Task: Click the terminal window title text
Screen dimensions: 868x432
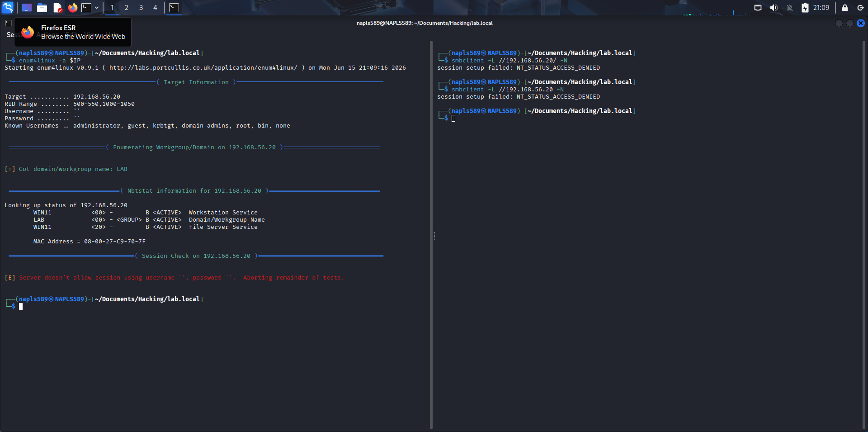Action: [425, 23]
